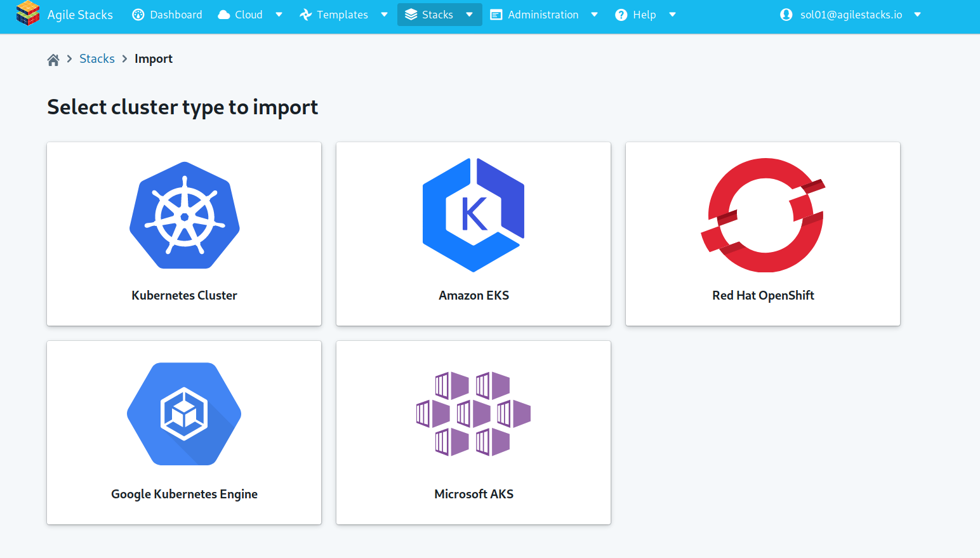Choose the Amazon EKS label
980x558 pixels.
tap(474, 295)
